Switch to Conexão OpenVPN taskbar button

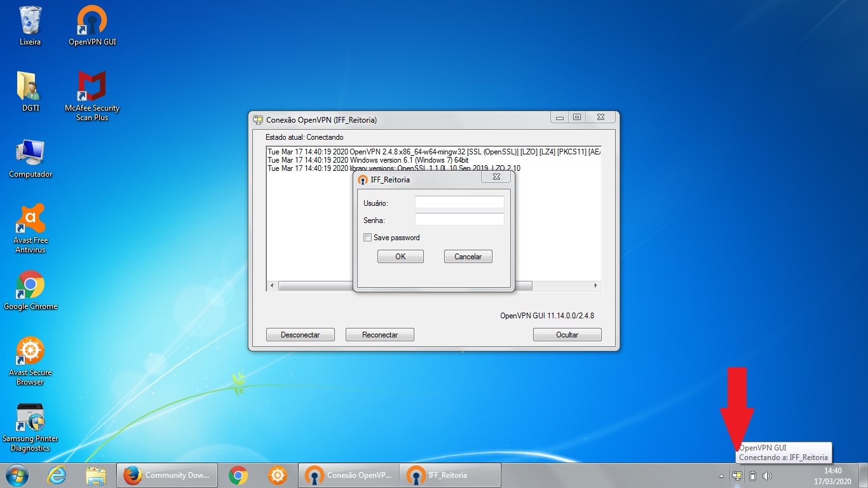[x=349, y=475]
